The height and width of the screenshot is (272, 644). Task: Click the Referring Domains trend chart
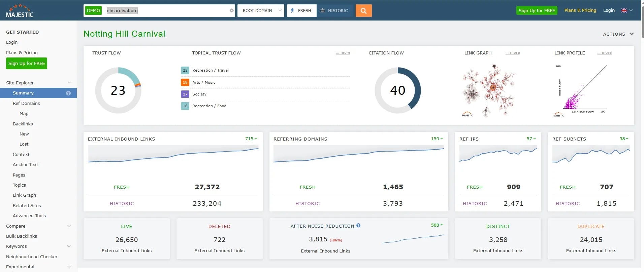click(359, 155)
